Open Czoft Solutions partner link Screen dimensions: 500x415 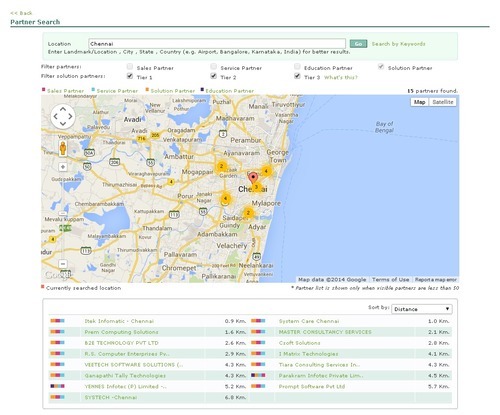click(299, 343)
